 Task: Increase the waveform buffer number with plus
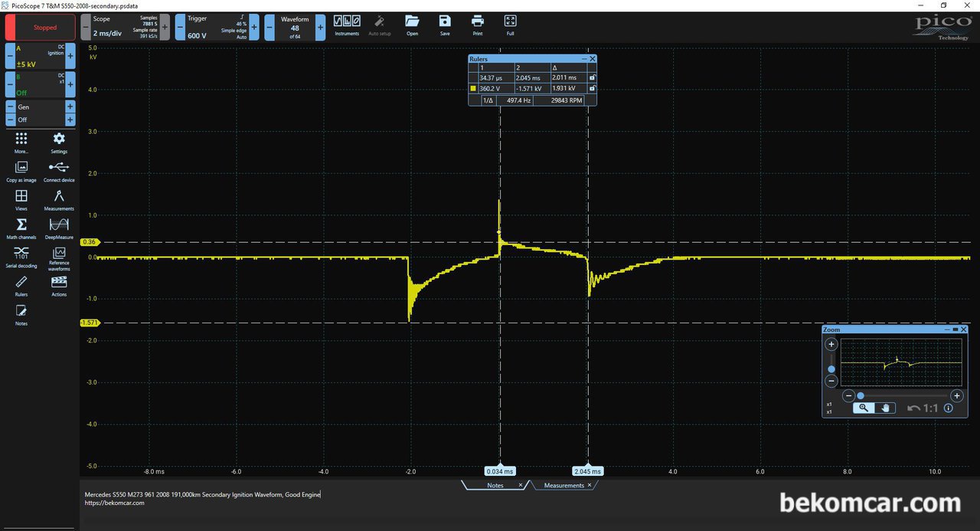click(x=320, y=27)
